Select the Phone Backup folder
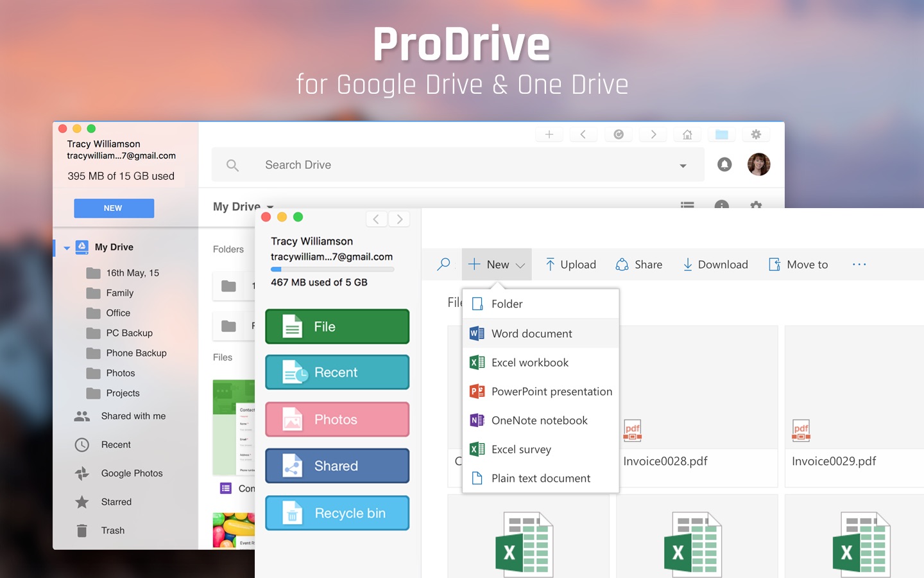This screenshot has width=924, height=578. [126, 353]
